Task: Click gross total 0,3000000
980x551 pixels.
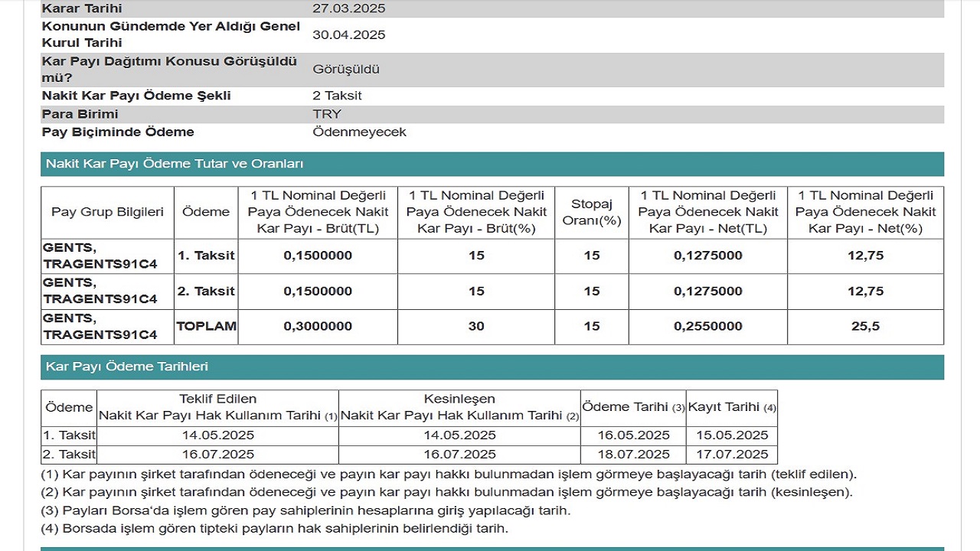Action: pos(318,326)
